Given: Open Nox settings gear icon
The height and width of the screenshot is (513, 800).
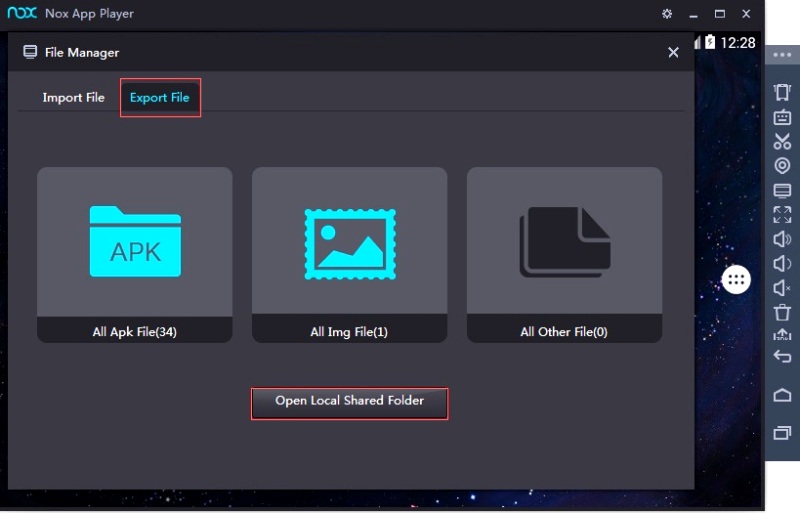Looking at the screenshot, I should point(667,14).
